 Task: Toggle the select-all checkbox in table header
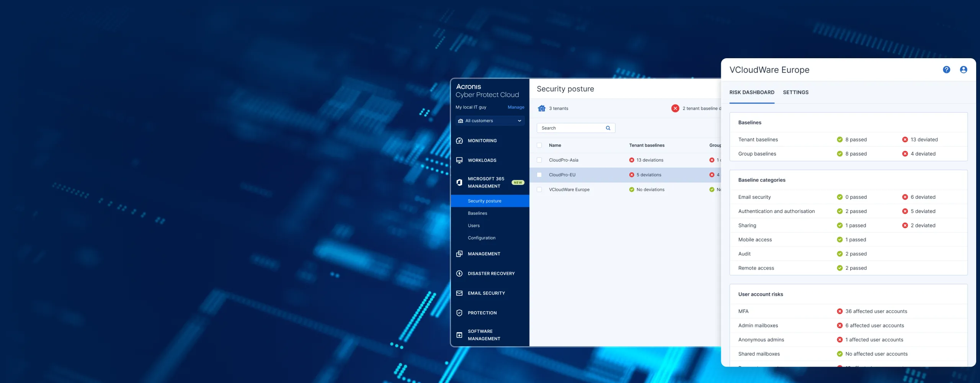point(539,146)
